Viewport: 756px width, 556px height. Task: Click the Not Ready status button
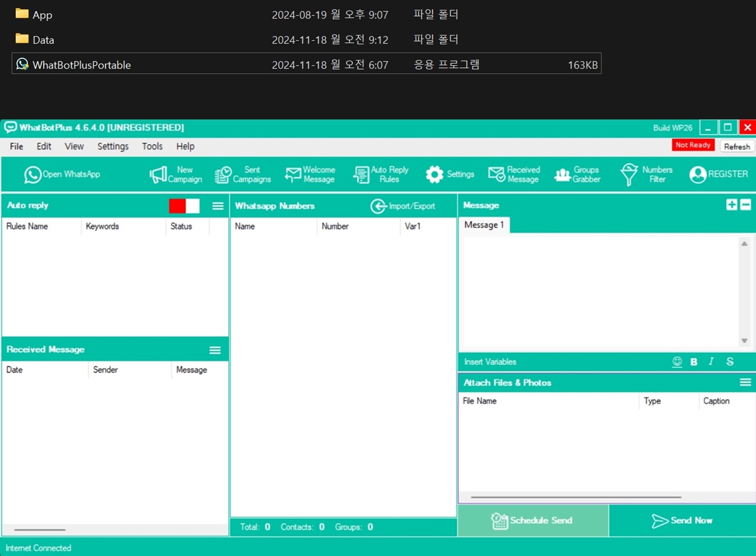pyautogui.click(x=693, y=145)
